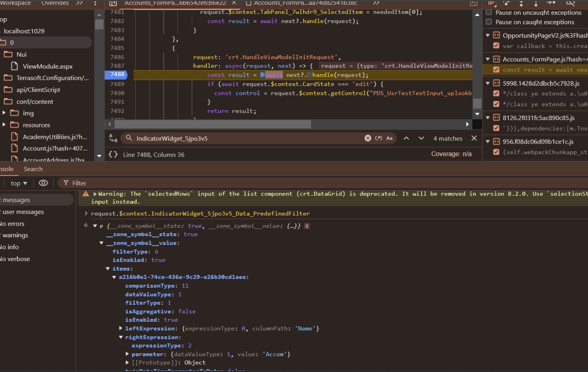Jump to the previous search match
Image resolution: width=588 pixels, height=372 pixels.
click(x=406, y=138)
